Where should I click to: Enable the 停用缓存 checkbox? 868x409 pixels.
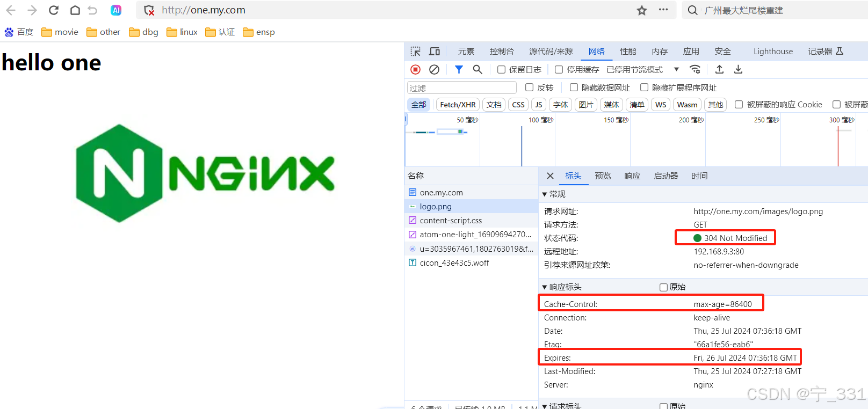click(559, 69)
